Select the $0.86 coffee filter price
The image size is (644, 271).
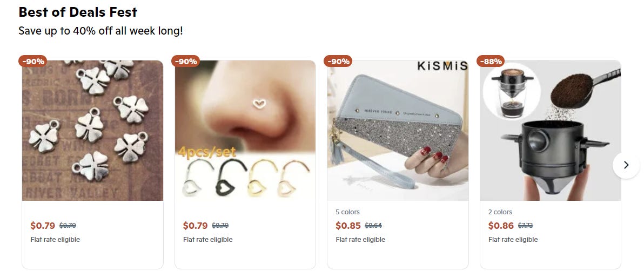(501, 226)
